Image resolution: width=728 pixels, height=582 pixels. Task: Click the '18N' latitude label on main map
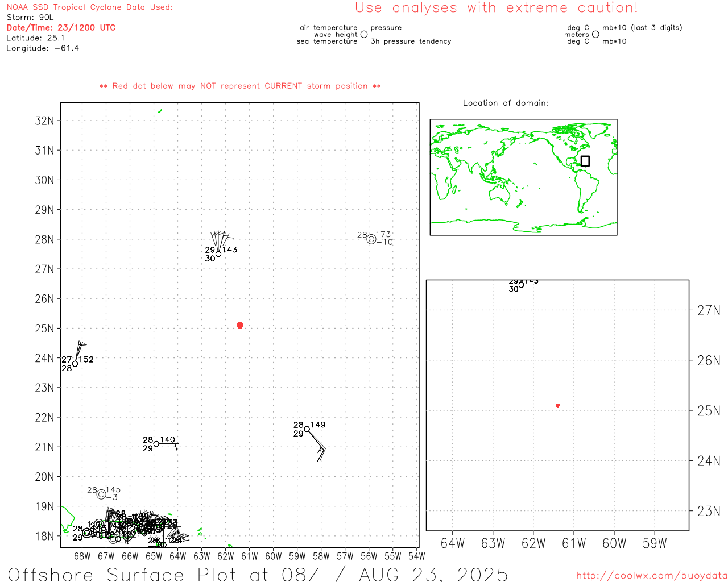44,536
